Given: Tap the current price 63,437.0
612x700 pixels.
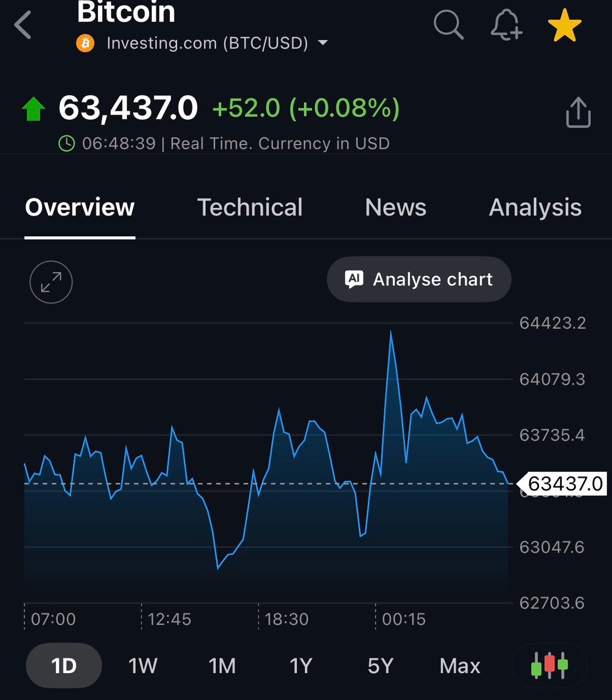Looking at the screenshot, I should coord(128,108).
